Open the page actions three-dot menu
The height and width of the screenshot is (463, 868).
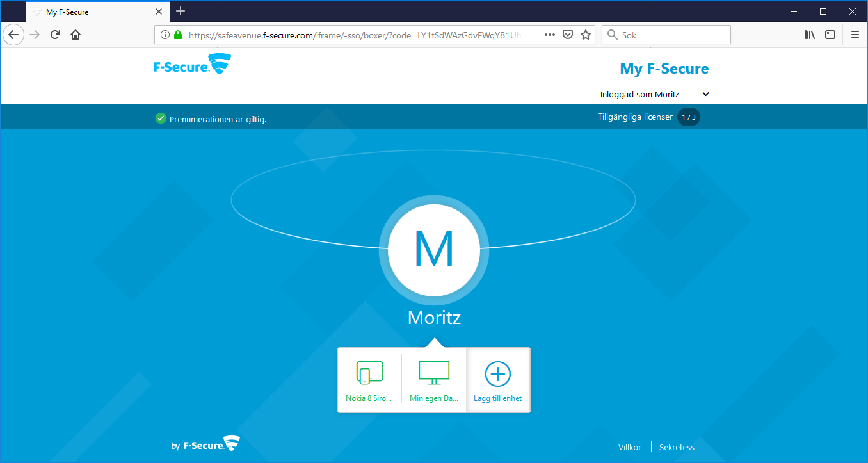(549, 35)
